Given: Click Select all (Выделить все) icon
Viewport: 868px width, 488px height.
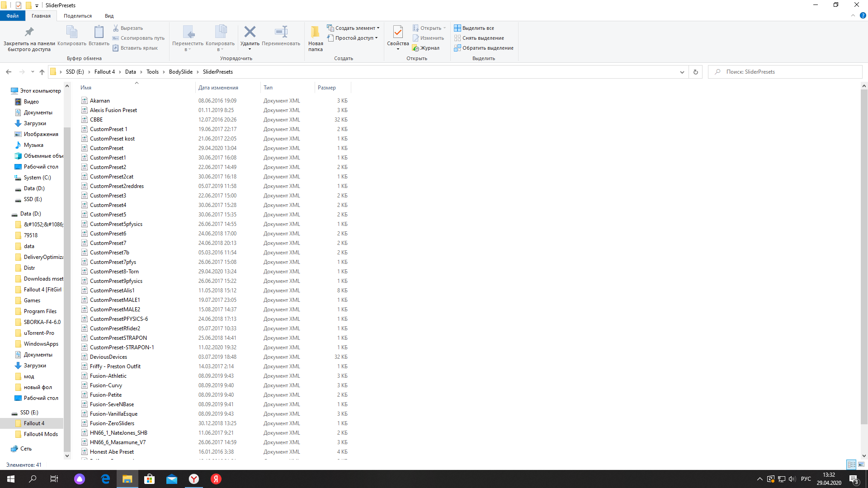Looking at the screenshot, I should 458,28.
